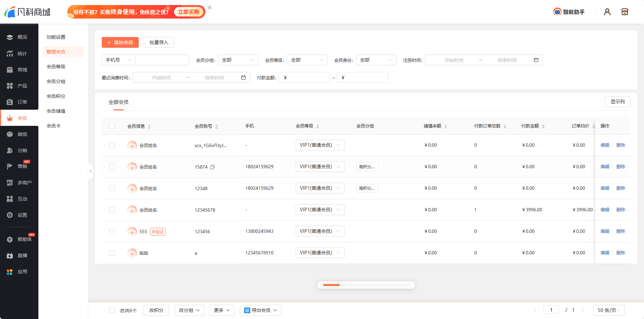Screen dimensions: 644x319
Task: Open the 50 条/页 page size dropdown
Action: [x=609, y=310]
